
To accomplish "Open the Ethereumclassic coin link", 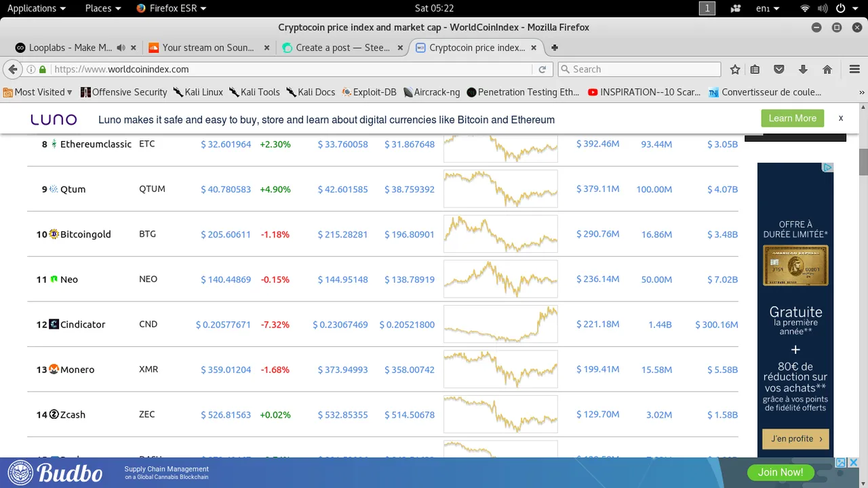I will 96,144.
